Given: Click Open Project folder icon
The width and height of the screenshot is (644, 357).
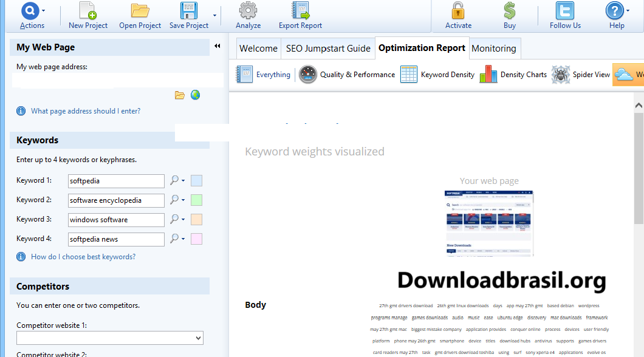Looking at the screenshot, I should pyautogui.click(x=140, y=11).
